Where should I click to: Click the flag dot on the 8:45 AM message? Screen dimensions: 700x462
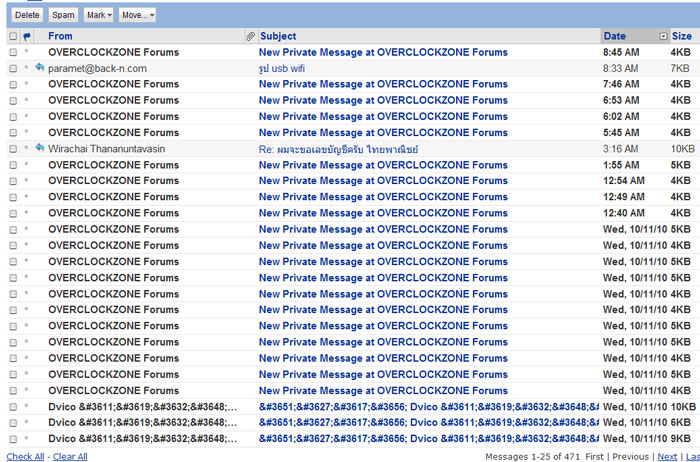click(x=27, y=52)
